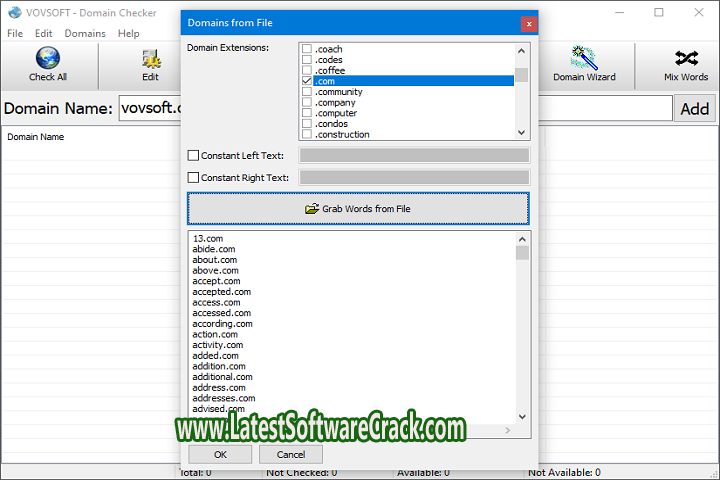The image size is (720, 480).
Task: Uncheck the .com domain extension
Action: point(307,81)
